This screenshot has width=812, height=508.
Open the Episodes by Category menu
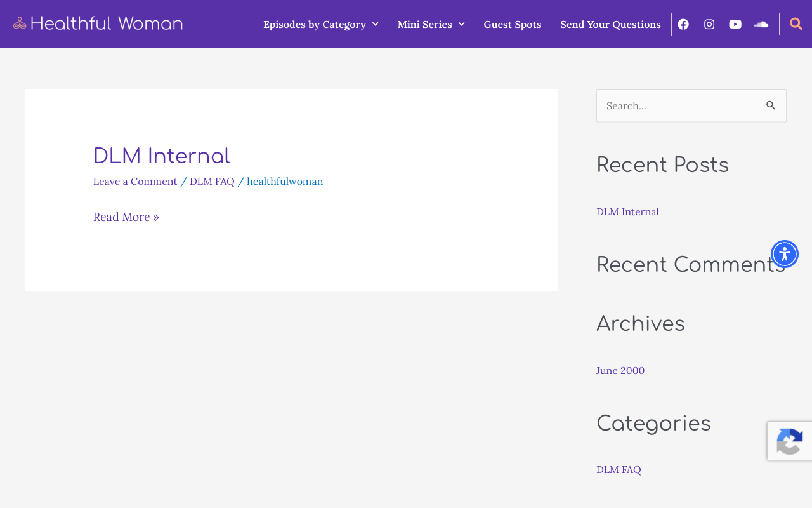tap(315, 24)
